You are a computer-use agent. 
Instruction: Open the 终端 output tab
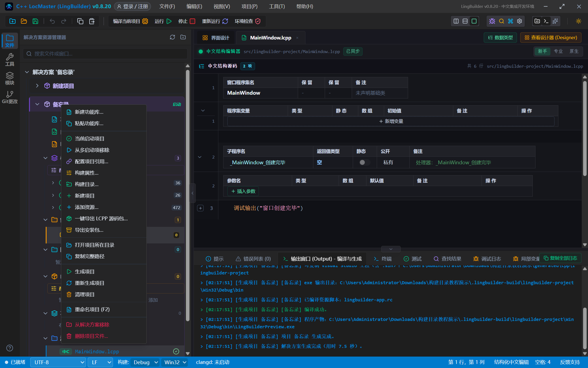(383, 259)
